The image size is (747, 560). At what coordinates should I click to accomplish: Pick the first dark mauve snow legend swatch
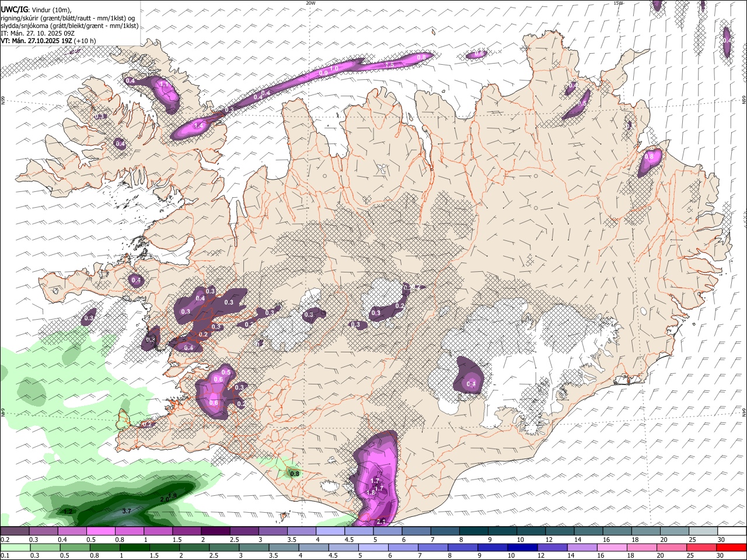15,531
